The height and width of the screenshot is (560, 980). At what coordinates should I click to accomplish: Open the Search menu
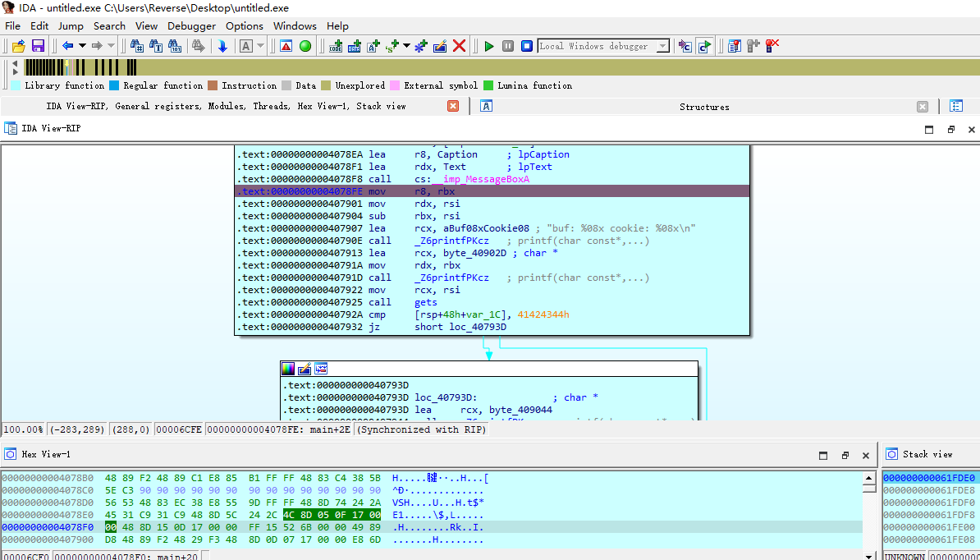tap(109, 26)
